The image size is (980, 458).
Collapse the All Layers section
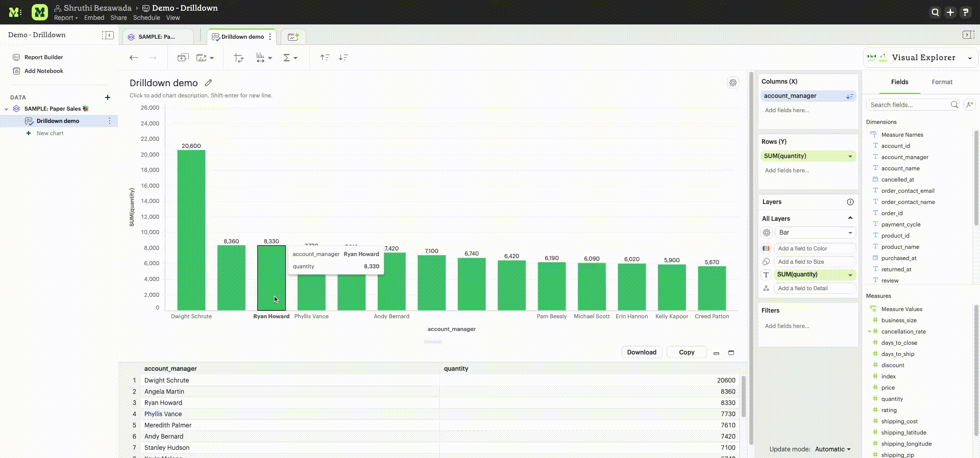tap(850, 218)
